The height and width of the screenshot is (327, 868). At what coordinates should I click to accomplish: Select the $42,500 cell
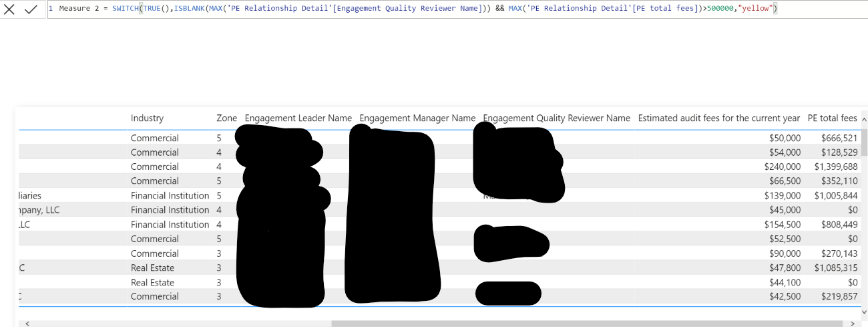[785, 297]
